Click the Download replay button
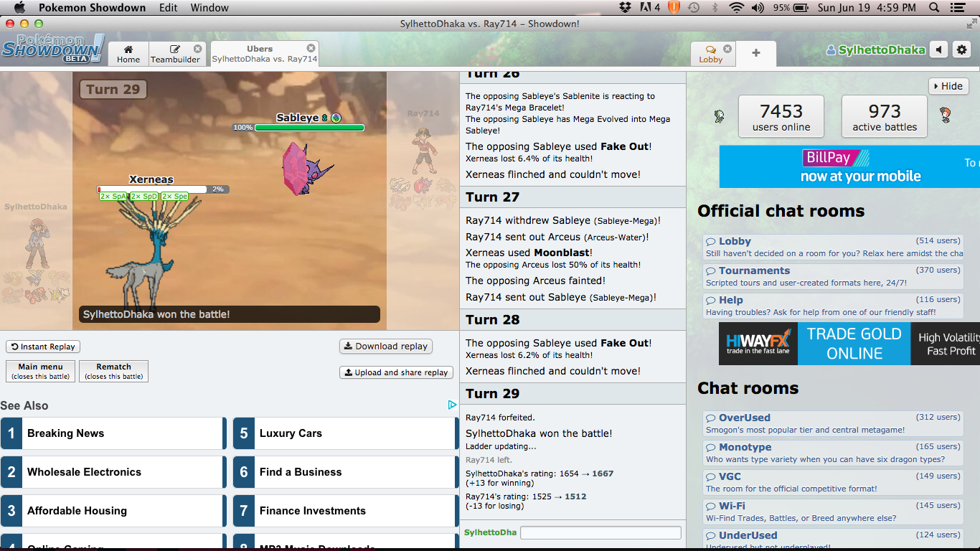This screenshot has width=980, height=551. pos(386,347)
